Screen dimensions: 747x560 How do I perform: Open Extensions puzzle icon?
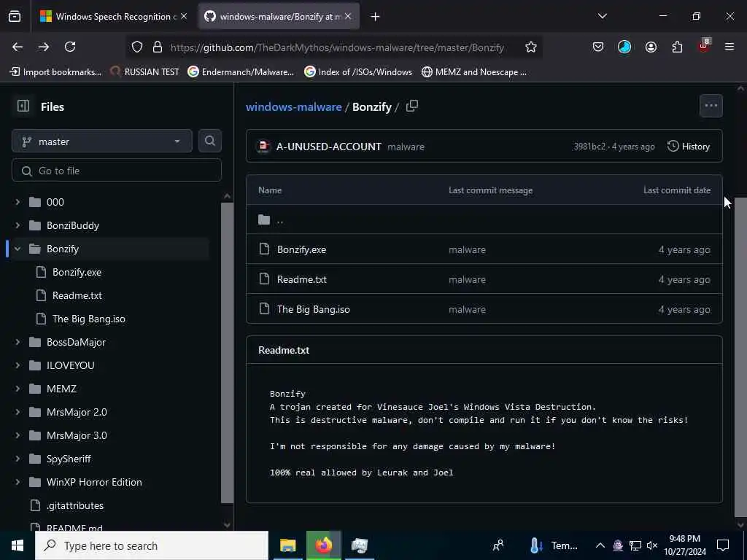(x=677, y=47)
